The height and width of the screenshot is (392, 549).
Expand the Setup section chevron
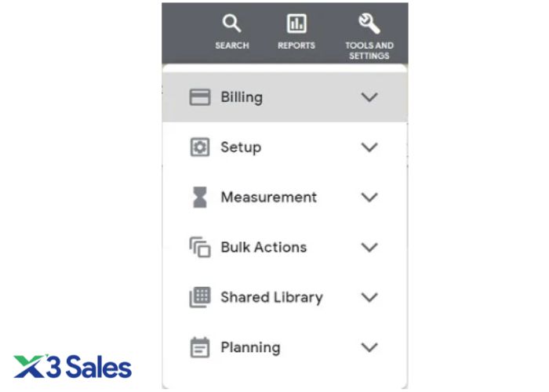[369, 147]
